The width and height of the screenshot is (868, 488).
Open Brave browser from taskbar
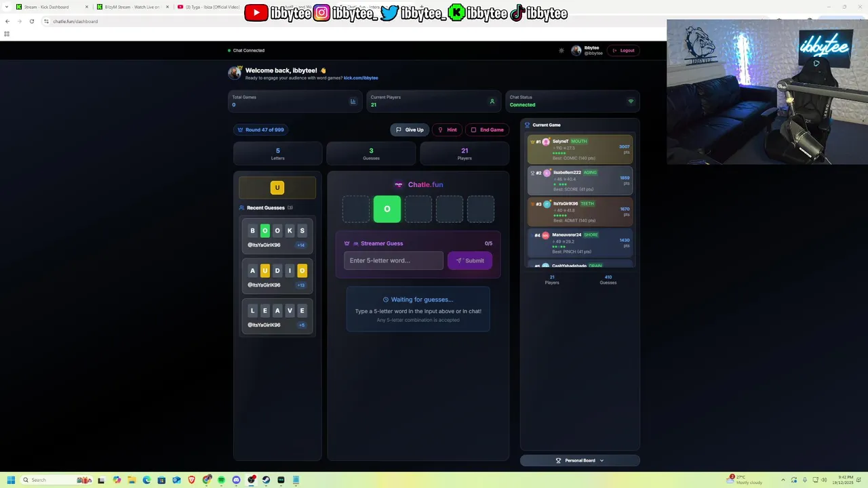click(191, 480)
